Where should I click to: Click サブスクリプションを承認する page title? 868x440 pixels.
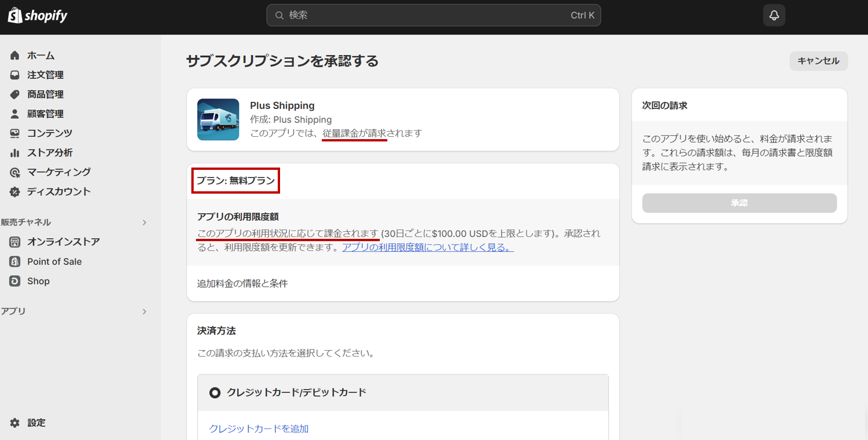pos(282,61)
